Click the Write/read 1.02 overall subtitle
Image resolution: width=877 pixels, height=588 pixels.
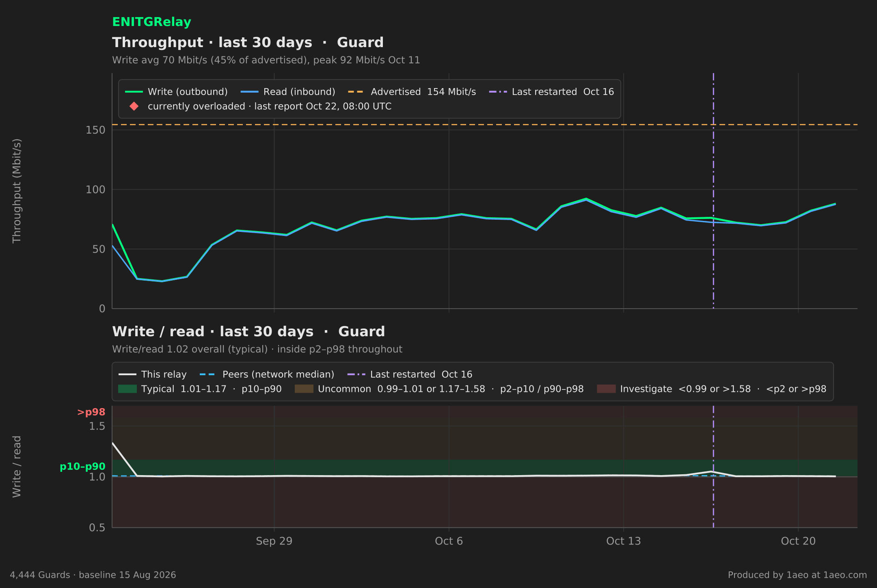257,349
